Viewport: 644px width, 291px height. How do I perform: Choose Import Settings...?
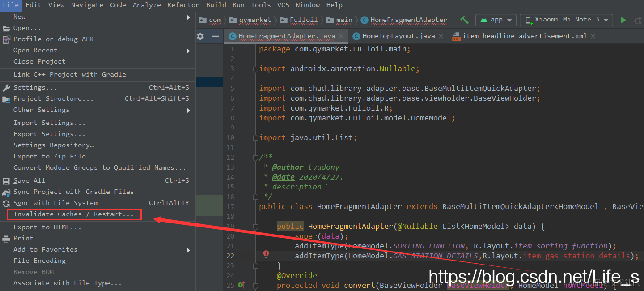[x=49, y=123]
